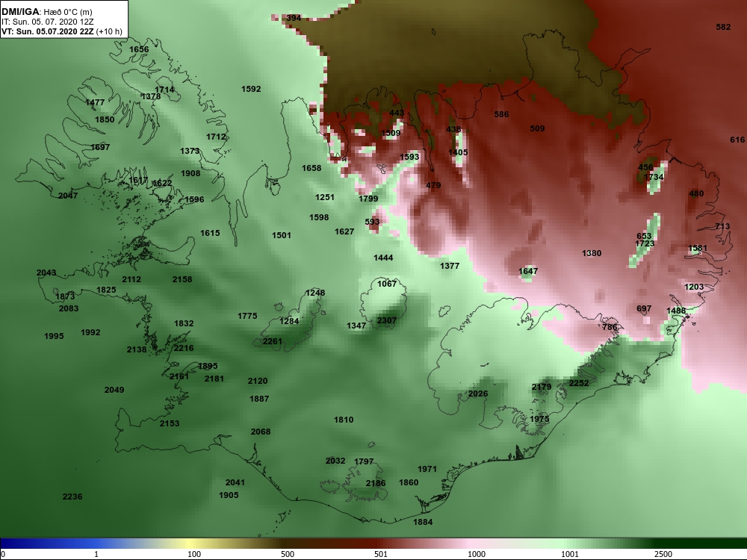Select the 2041 value
The width and height of the screenshot is (747, 560).
click(x=235, y=482)
